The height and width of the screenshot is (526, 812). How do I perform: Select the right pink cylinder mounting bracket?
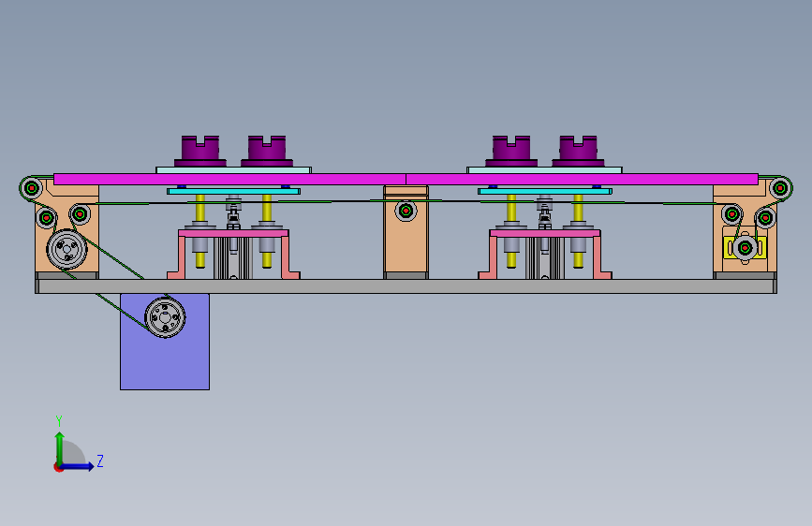[x=545, y=233]
